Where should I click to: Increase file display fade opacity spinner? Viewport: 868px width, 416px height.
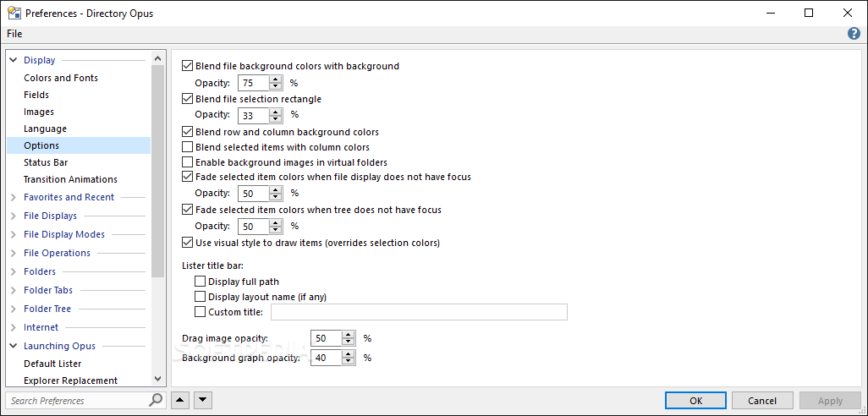(x=275, y=189)
